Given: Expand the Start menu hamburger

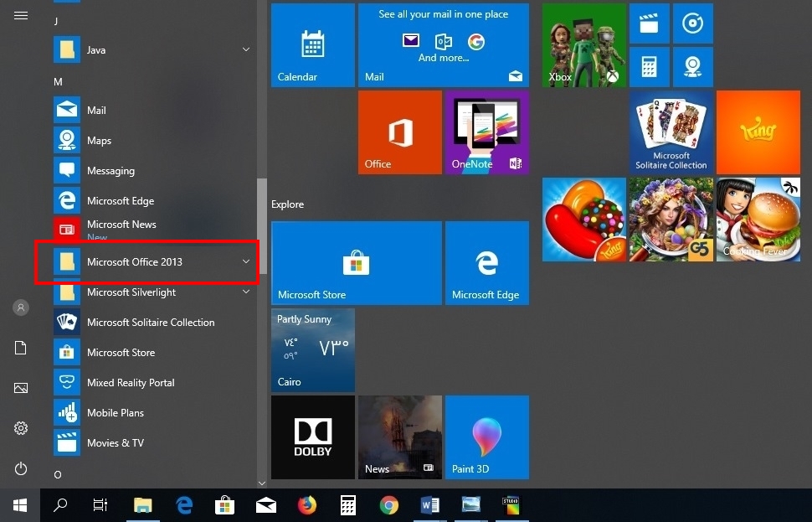Looking at the screenshot, I should point(21,16).
